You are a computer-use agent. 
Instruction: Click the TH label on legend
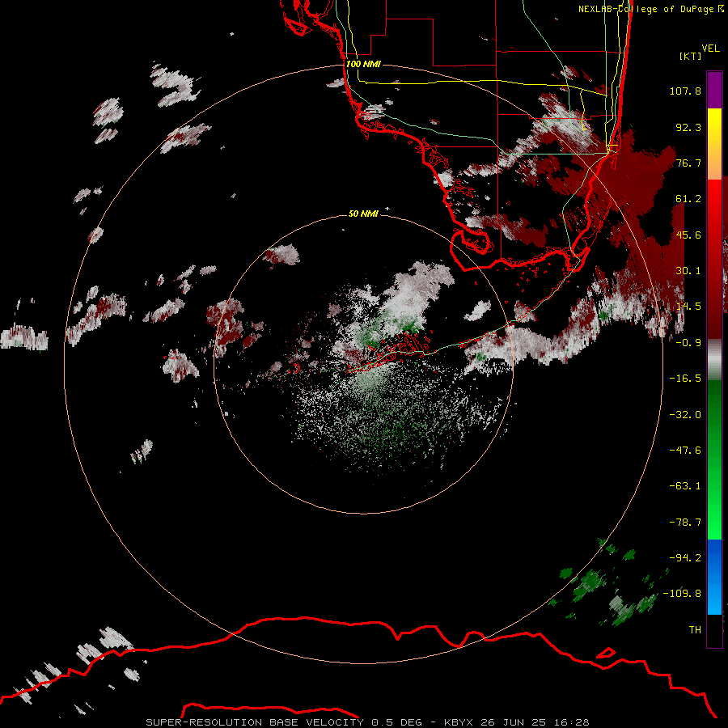[x=695, y=630]
